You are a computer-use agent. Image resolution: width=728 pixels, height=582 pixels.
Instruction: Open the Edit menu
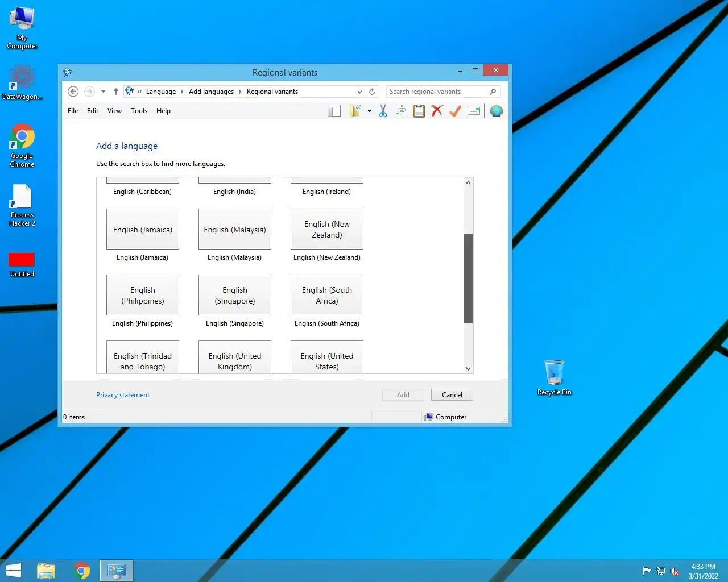[x=93, y=111]
